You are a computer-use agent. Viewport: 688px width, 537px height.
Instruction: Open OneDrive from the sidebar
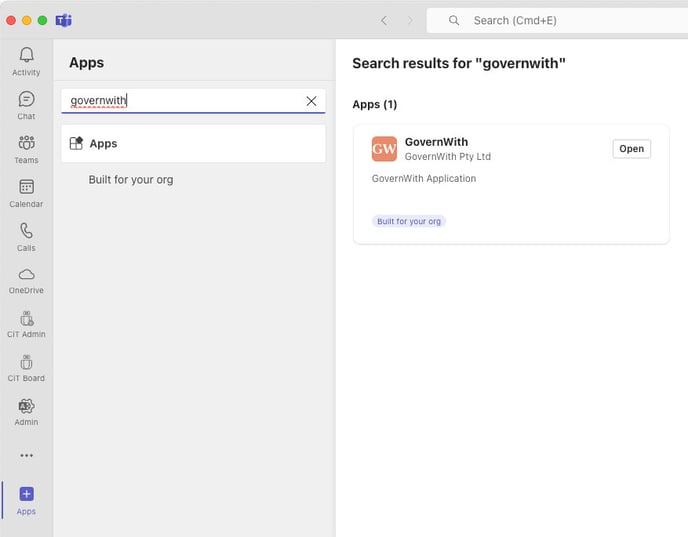[26, 281]
